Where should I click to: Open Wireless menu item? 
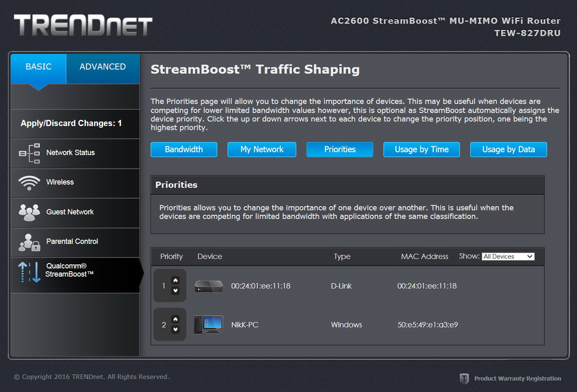point(75,183)
